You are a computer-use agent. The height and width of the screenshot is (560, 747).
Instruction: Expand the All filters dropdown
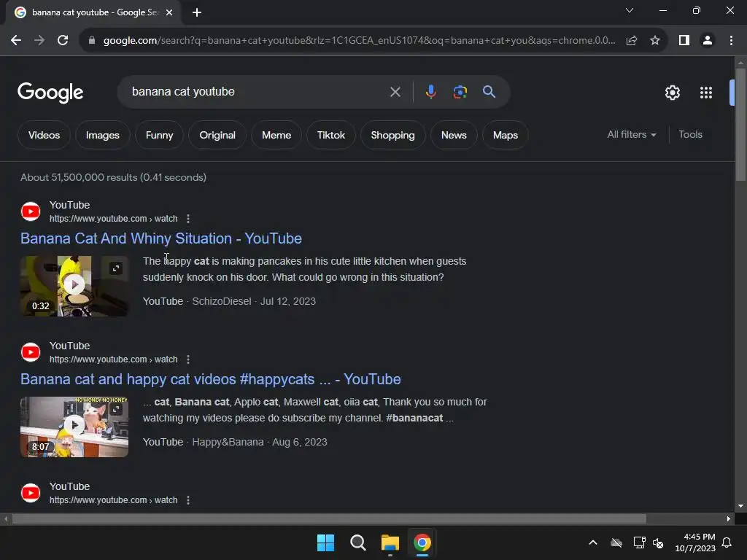pyautogui.click(x=632, y=135)
